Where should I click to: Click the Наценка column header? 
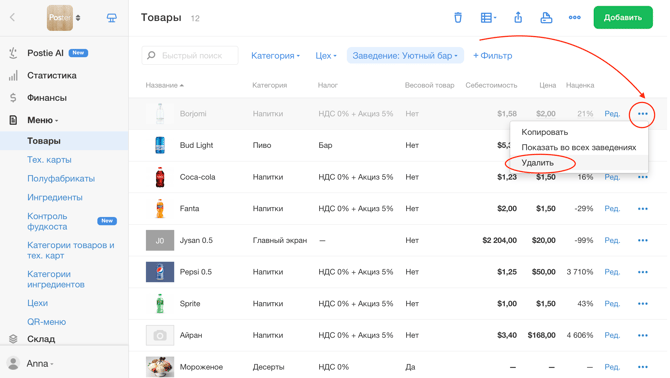[580, 85]
